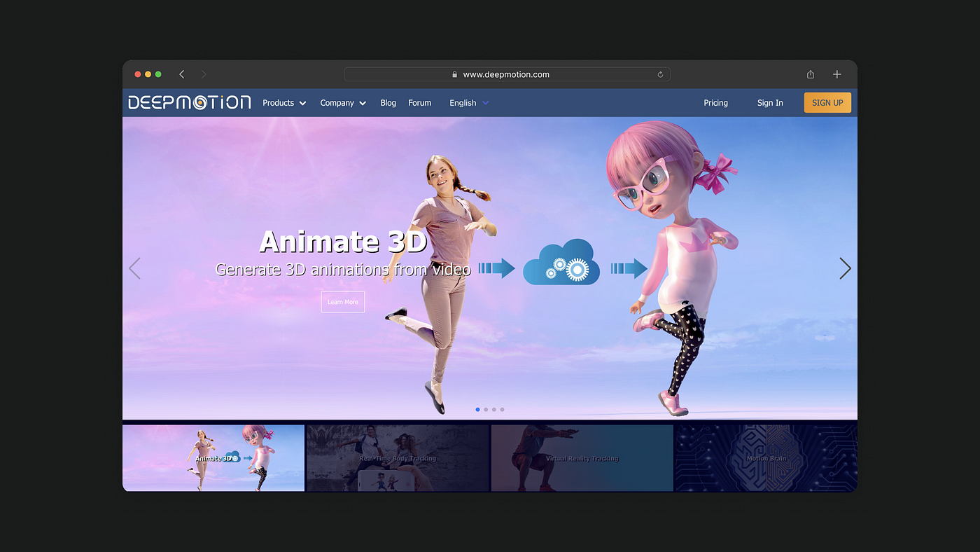Go back a slide with the left arrow

(134, 268)
